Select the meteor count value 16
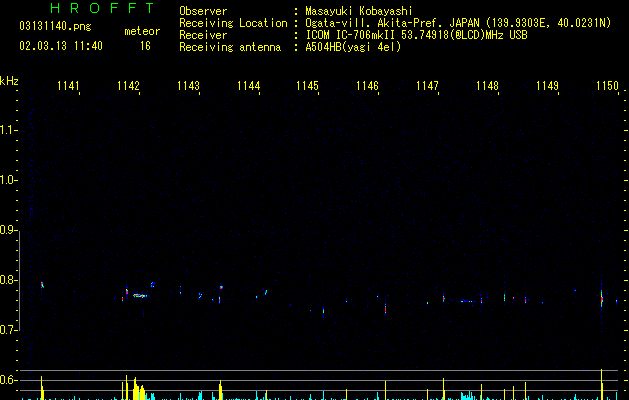Image resolution: width=629 pixels, height=400 pixels. 145,46
